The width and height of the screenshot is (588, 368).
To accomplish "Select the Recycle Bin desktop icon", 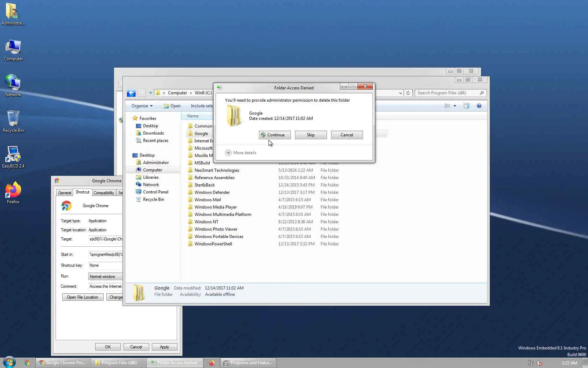I will (13, 121).
